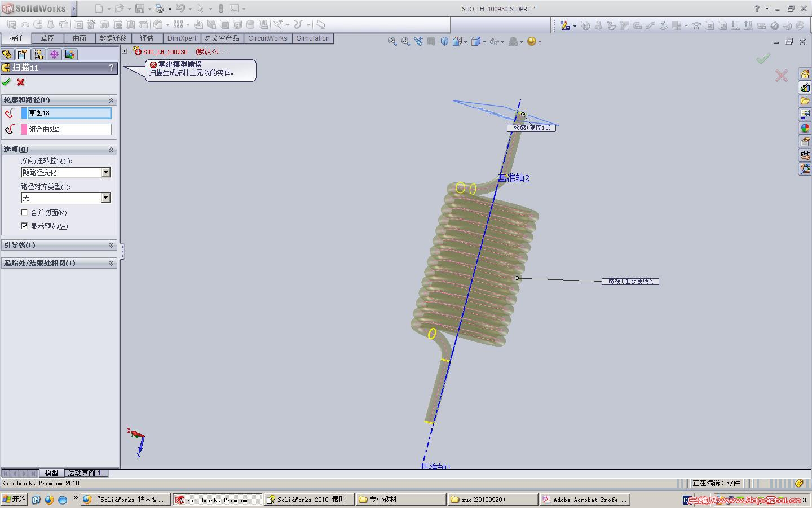Open the 路径对齐类型 dropdown

click(x=106, y=198)
